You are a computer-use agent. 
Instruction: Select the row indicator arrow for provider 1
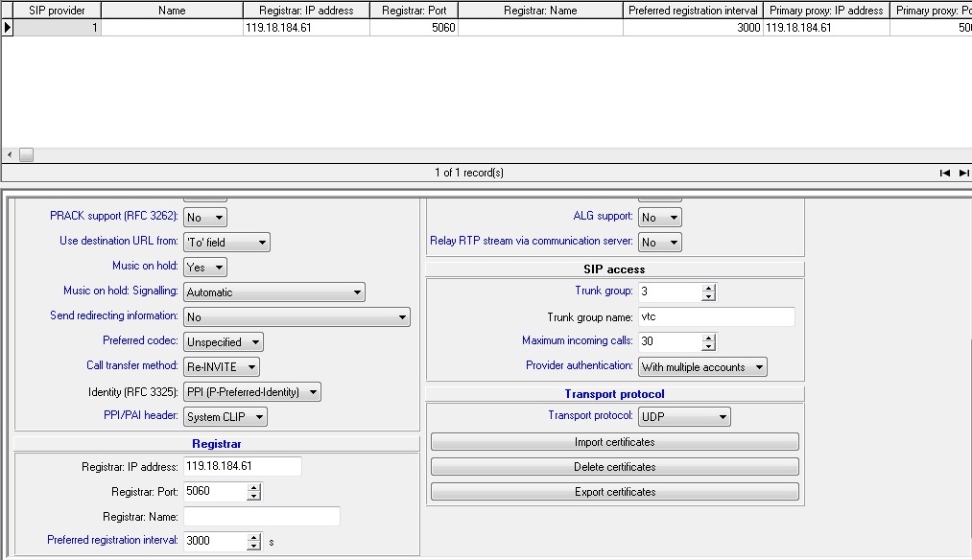click(x=8, y=27)
